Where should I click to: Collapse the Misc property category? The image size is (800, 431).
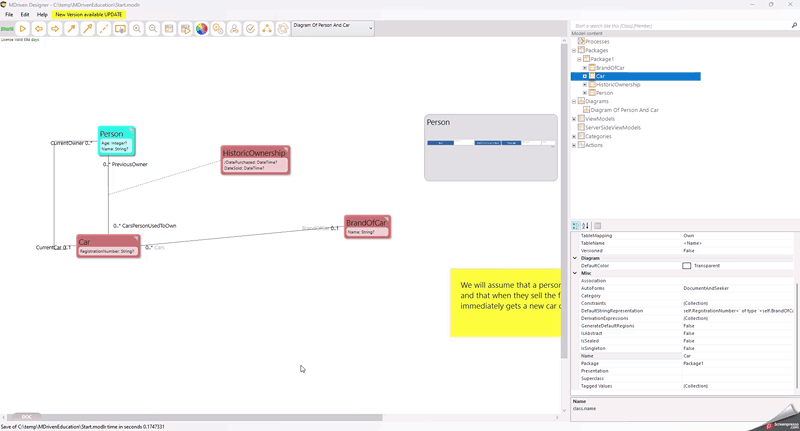575,273
